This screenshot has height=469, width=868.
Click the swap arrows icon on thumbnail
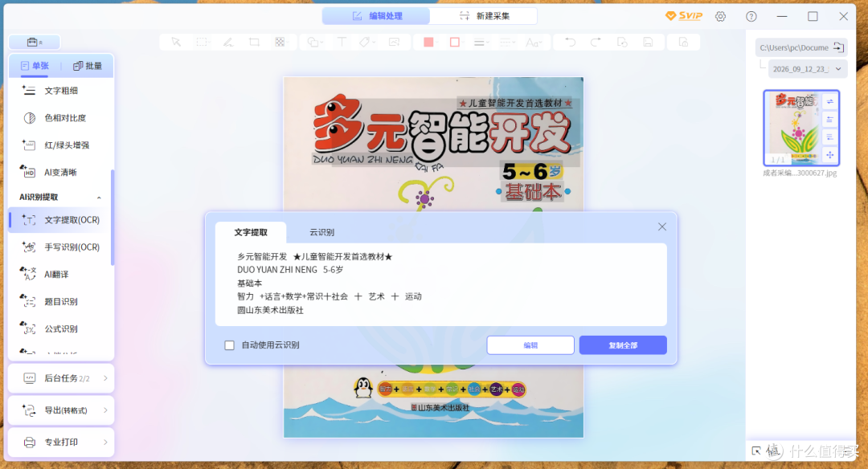point(829,102)
